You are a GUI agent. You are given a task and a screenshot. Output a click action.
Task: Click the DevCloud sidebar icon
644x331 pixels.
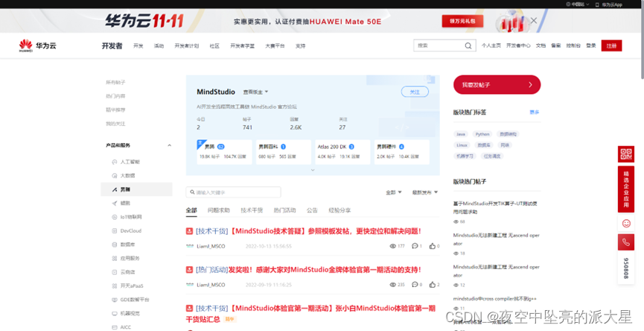115,230
